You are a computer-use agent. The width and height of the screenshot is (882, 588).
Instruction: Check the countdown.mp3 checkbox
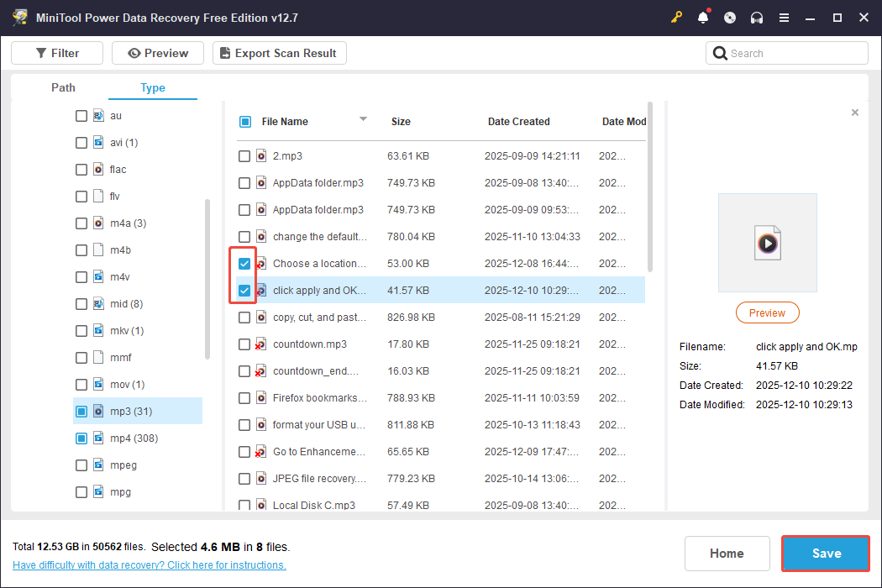244,344
